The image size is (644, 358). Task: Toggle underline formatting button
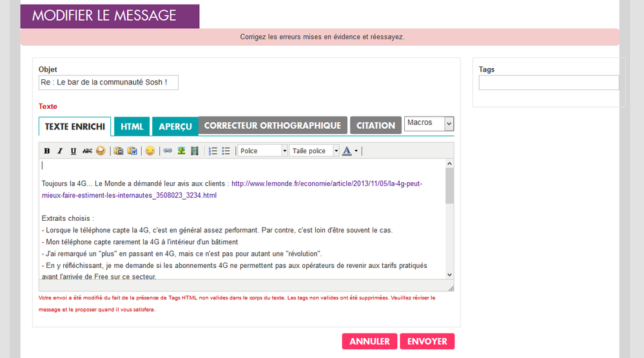73,151
